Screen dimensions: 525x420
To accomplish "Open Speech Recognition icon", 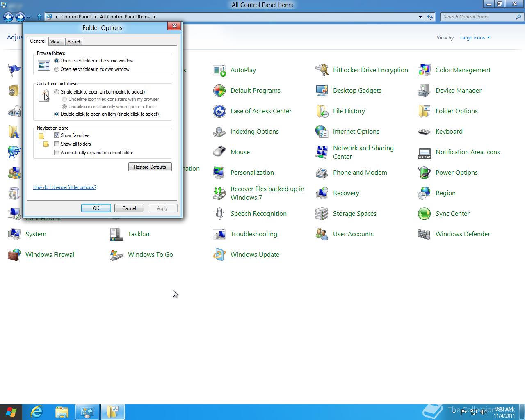I will [x=258, y=213].
